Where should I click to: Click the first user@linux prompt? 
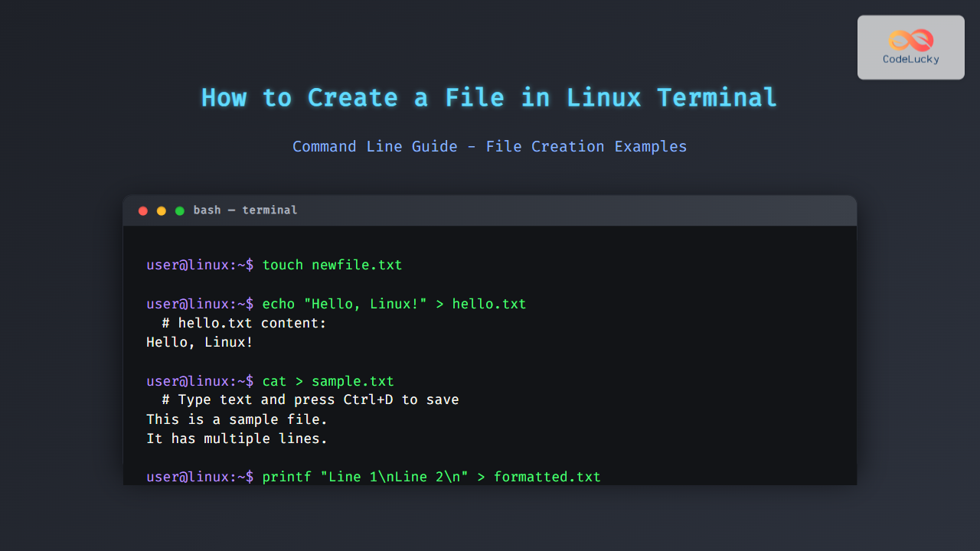point(199,266)
